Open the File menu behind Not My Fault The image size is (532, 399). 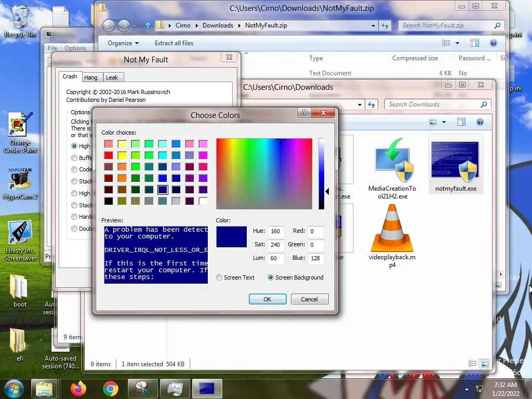click(x=52, y=48)
